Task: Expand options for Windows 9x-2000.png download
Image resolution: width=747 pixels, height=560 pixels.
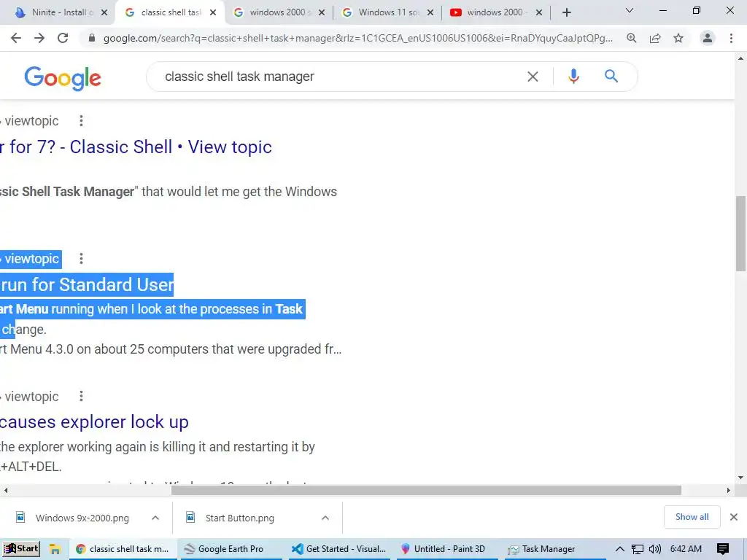Action: click(x=155, y=518)
